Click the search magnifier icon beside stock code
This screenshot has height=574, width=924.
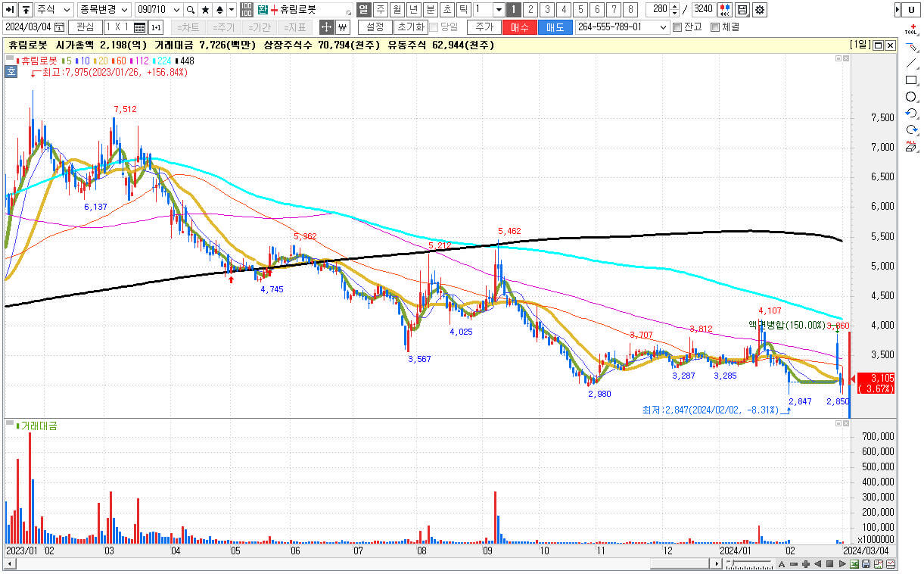191,10
